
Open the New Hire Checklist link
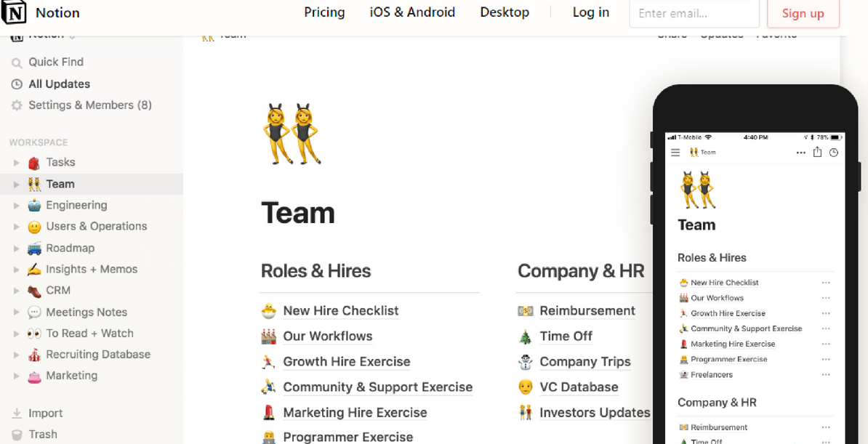coord(340,310)
